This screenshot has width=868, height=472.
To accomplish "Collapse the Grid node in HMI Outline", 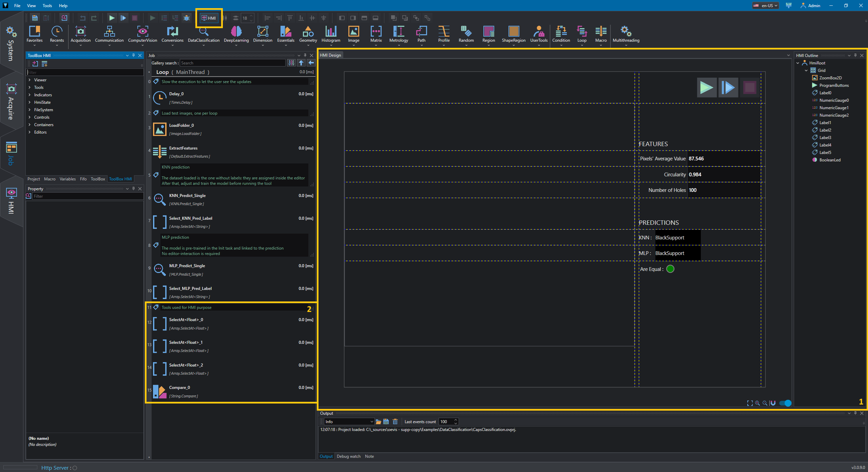I will [x=806, y=71].
